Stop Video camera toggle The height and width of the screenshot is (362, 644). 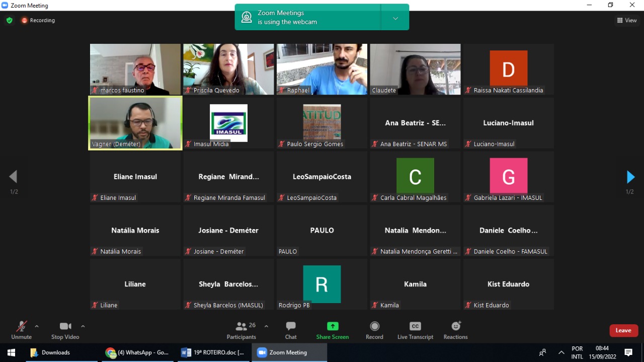(65, 330)
